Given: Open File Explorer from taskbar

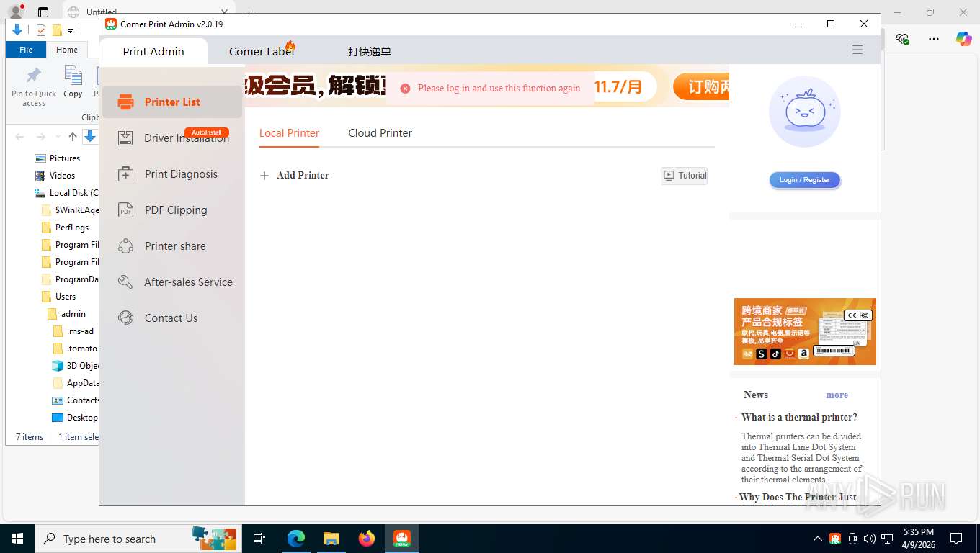Looking at the screenshot, I should pos(331,539).
